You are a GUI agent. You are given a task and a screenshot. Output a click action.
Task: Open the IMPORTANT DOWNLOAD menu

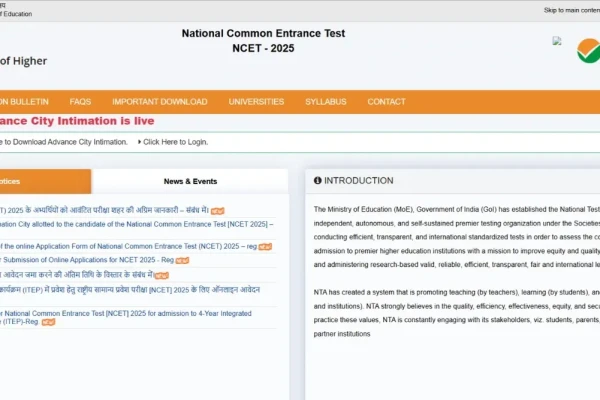(x=160, y=102)
